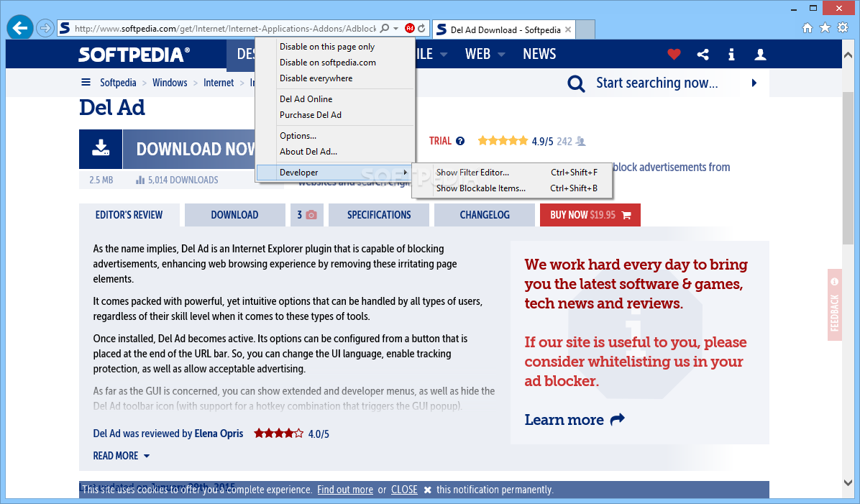Click the address bar search magnifier icon
This screenshot has width=860, height=504.
pyautogui.click(x=385, y=28)
